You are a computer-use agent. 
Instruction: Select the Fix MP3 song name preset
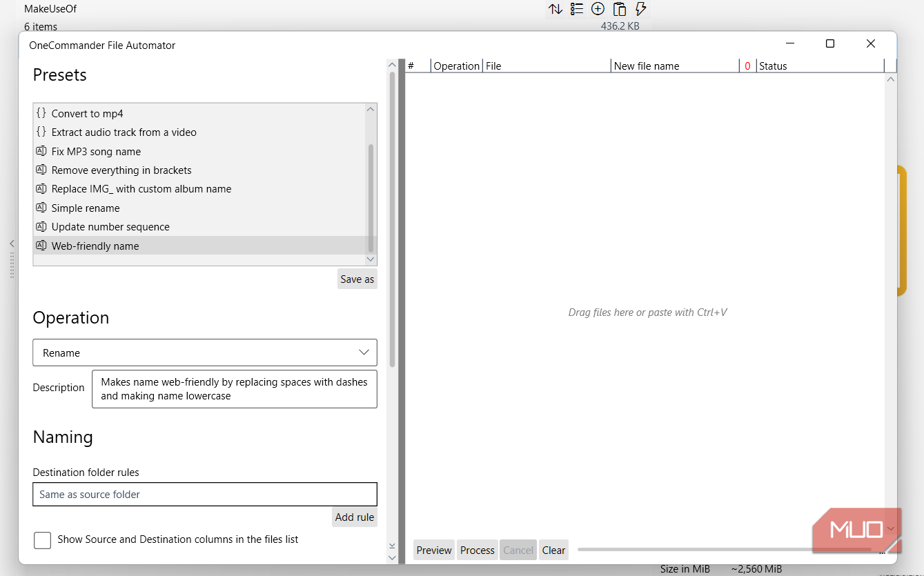tap(199, 152)
